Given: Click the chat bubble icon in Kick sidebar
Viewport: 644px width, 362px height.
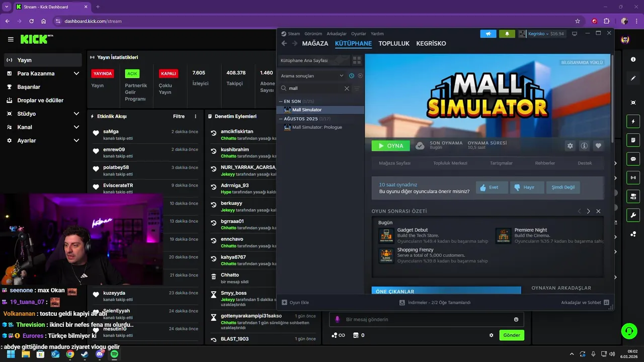Looking at the screenshot, I should pos(633,159).
